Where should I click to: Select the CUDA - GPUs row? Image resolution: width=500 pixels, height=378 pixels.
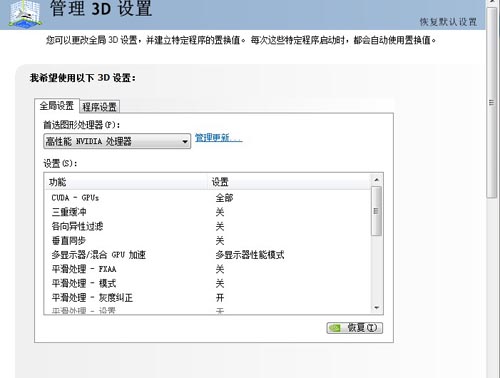pos(207,198)
